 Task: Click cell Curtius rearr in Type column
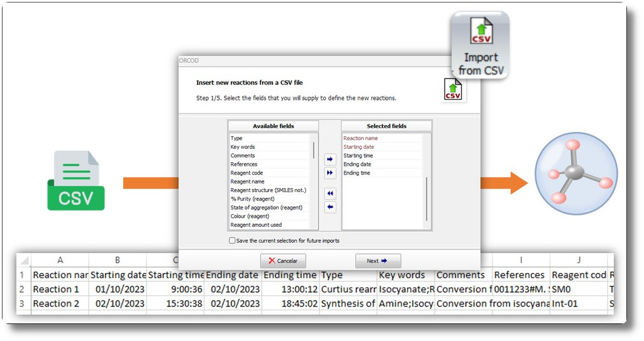pos(348,290)
